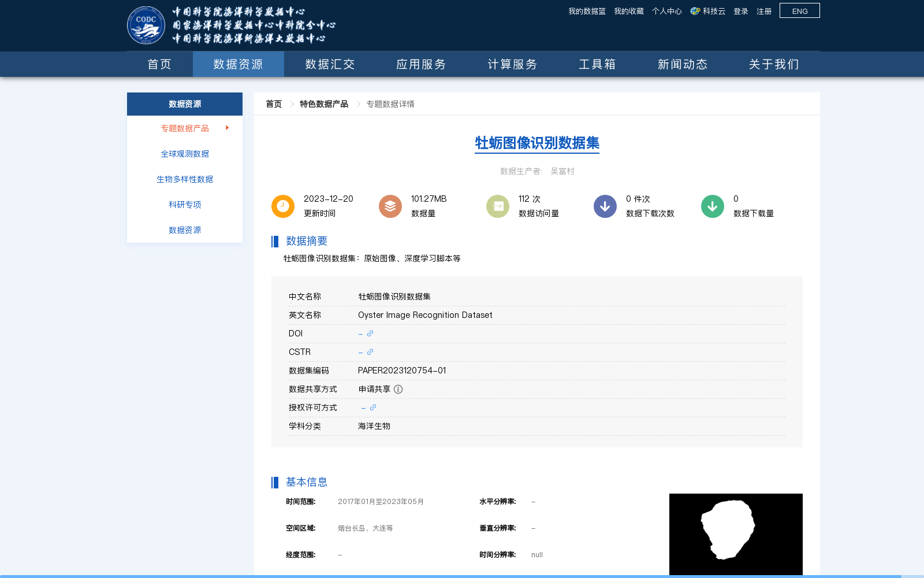Open 工具箱 in the main navigation

point(598,64)
